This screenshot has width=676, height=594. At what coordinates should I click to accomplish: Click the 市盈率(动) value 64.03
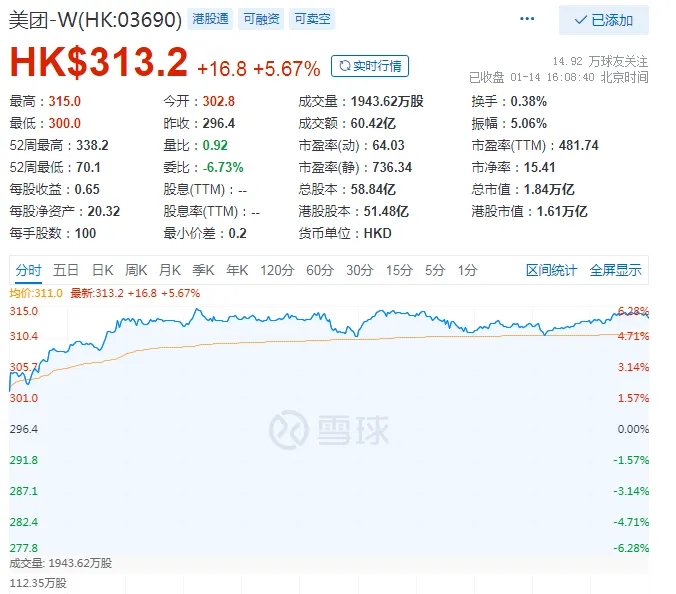click(x=388, y=145)
